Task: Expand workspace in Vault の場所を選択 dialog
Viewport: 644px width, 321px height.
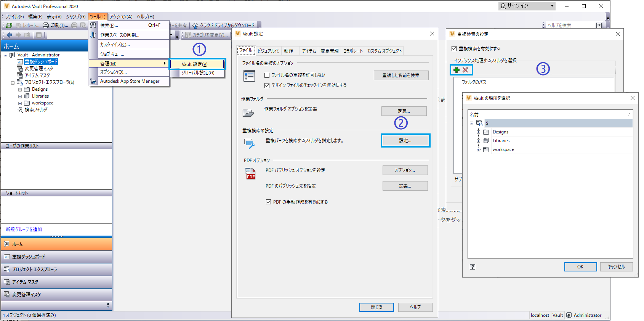Action: [x=479, y=149]
